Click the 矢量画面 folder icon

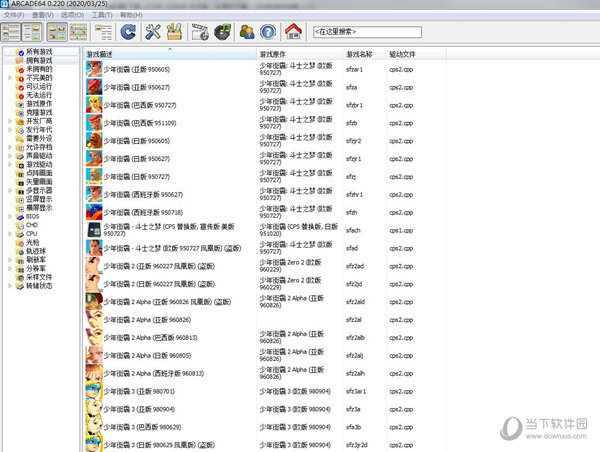tap(20, 182)
